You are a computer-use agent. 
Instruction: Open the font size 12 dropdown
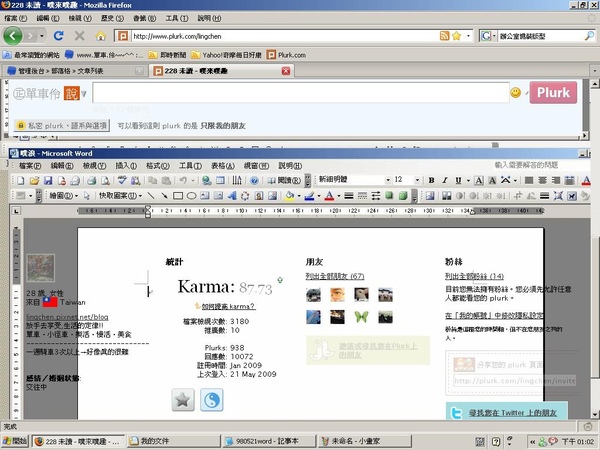pyautogui.click(x=417, y=180)
